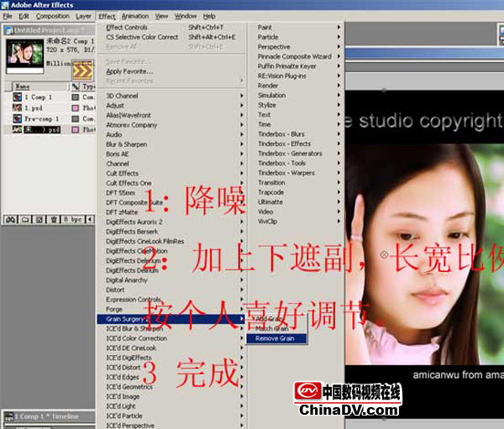This screenshot has height=429, width=504.
Task: Click the pink label swatch for 1.psd
Action: 76,108
